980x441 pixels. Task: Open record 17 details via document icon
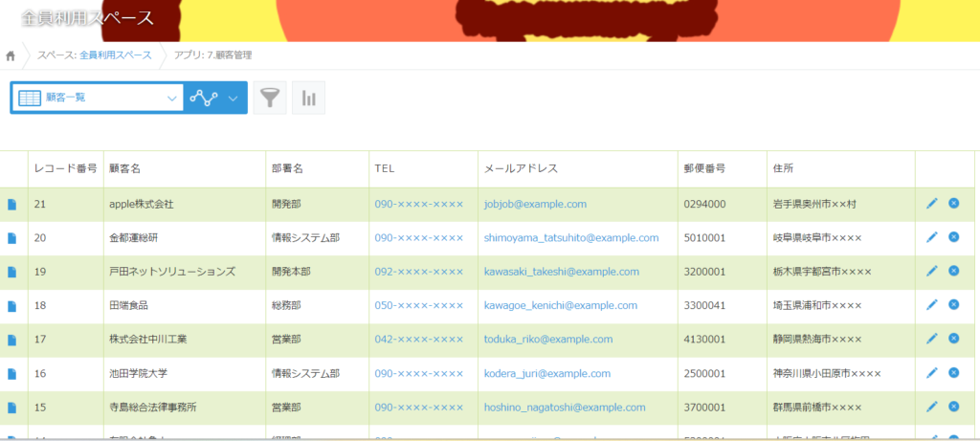click(12, 339)
